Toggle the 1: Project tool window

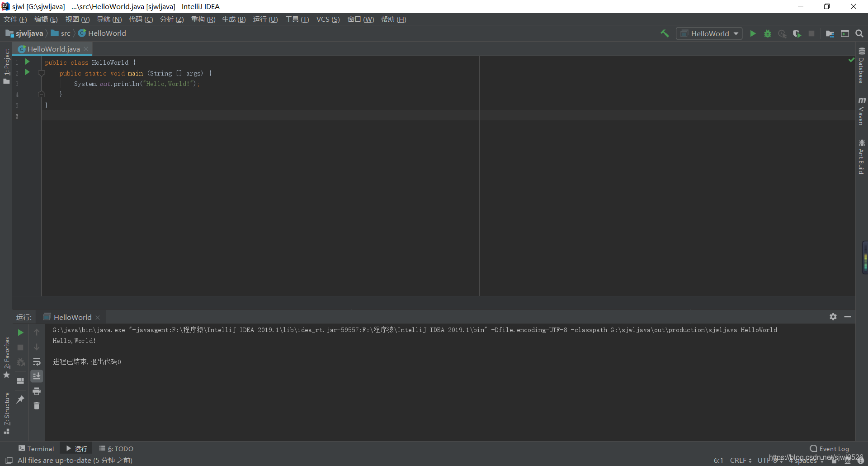coord(6,66)
